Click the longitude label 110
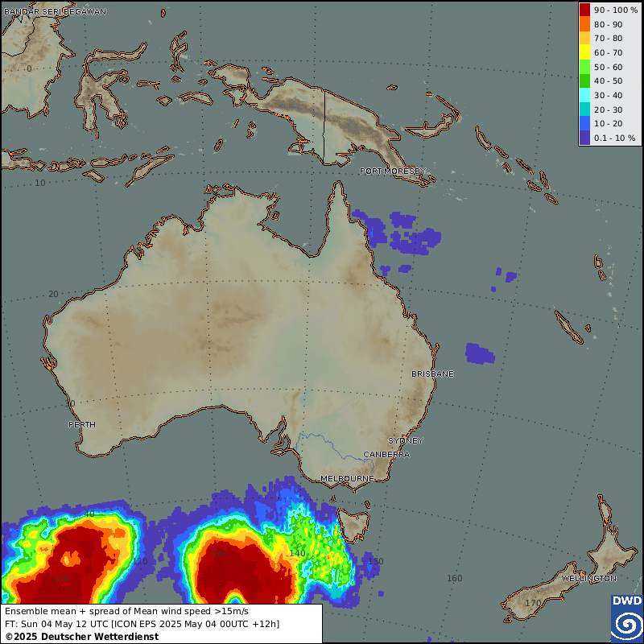The width and height of the screenshot is (644, 644). click(x=61, y=578)
